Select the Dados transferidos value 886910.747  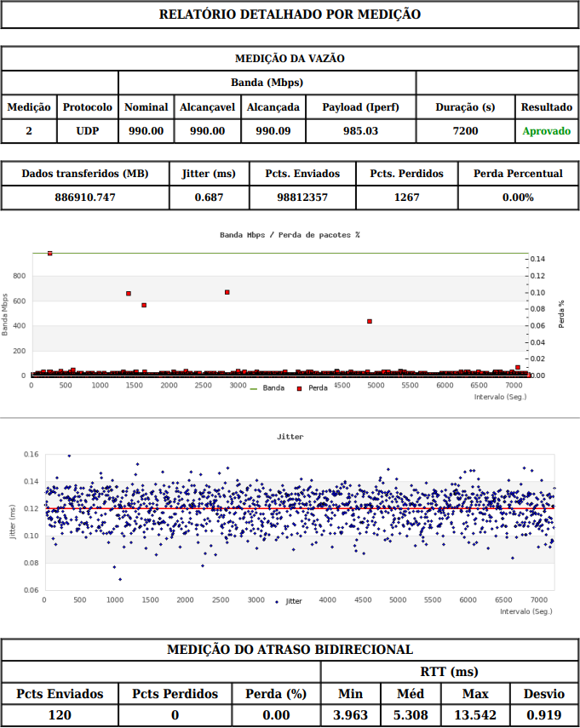point(85,198)
